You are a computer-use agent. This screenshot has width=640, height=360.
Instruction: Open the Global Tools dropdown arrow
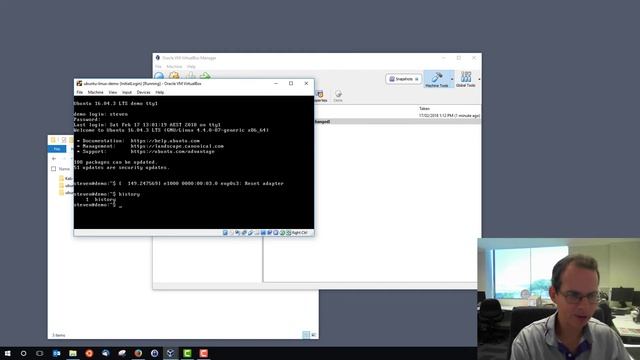point(479,79)
